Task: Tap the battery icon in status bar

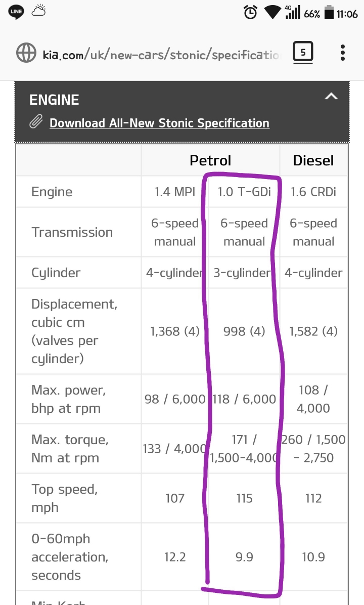Action: pyautogui.click(x=329, y=13)
